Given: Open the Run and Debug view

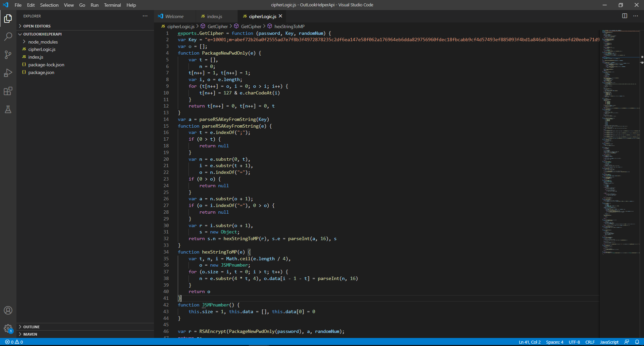Looking at the screenshot, I should (x=8, y=73).
